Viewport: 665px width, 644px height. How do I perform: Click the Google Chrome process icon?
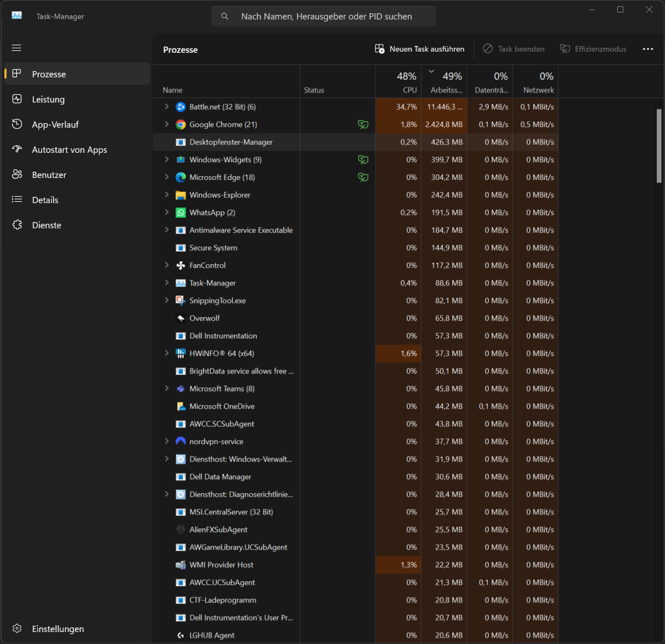[181, 125]
